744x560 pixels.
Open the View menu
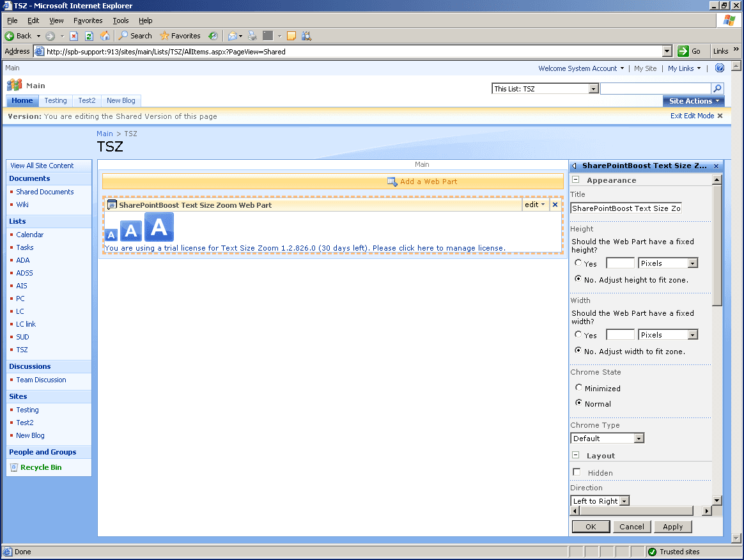coord(56,20)
